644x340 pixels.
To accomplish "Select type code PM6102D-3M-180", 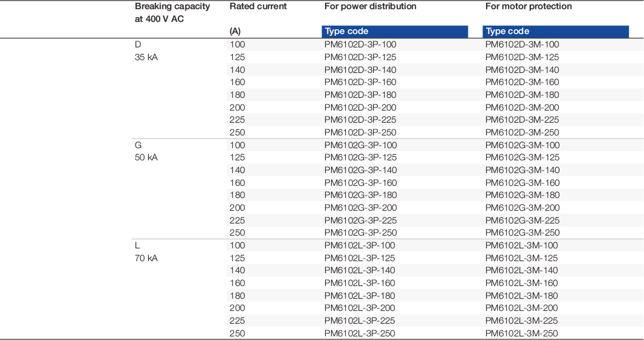I will [x=522, y=95].
